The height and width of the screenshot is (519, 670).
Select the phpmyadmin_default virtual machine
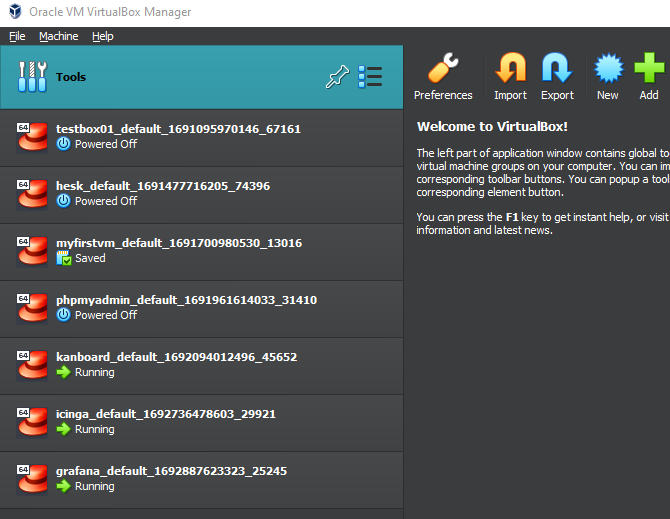[186, 300]
